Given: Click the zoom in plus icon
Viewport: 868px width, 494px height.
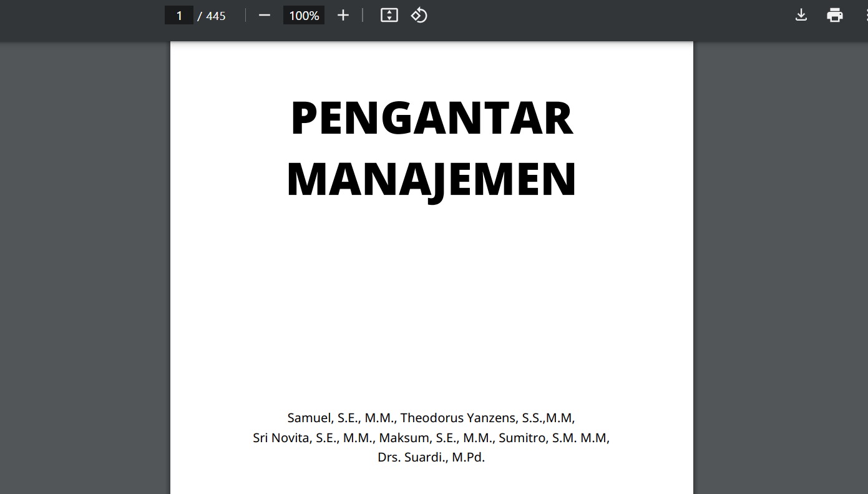Looking at the screenshot, I should pyautogui.click(x=343, y=16).
